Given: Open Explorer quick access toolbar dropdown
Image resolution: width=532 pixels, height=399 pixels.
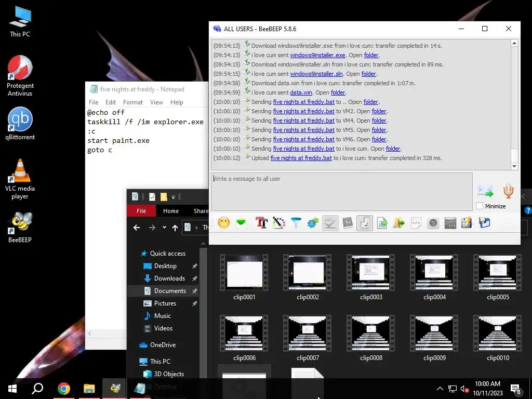Looking at the screenshot, I should point(173,197).
